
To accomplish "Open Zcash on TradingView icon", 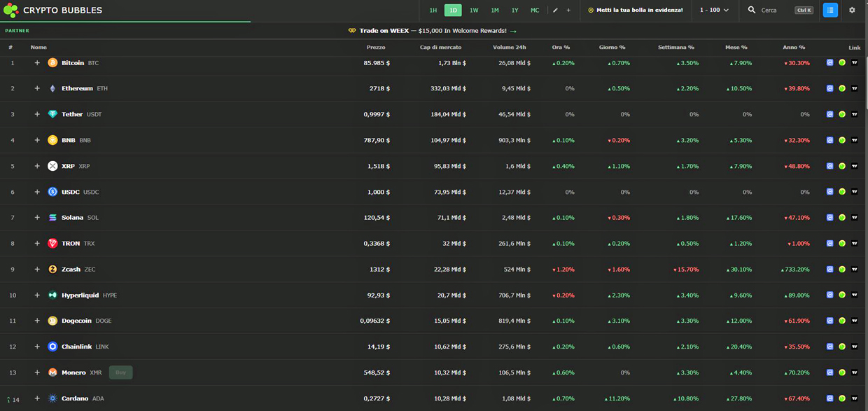I will 854,269.
